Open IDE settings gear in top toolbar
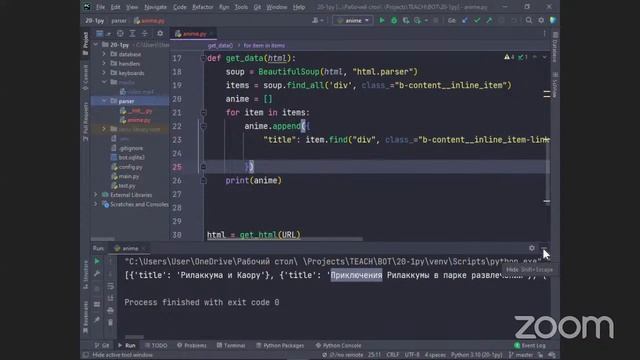The image size is (640, 360). (541, 20)
